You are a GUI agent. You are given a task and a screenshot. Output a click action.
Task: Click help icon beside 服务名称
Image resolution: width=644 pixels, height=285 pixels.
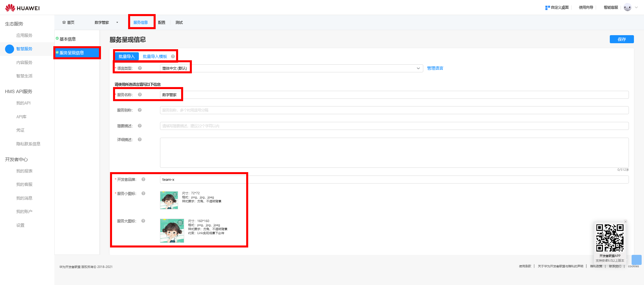[140, 94]
